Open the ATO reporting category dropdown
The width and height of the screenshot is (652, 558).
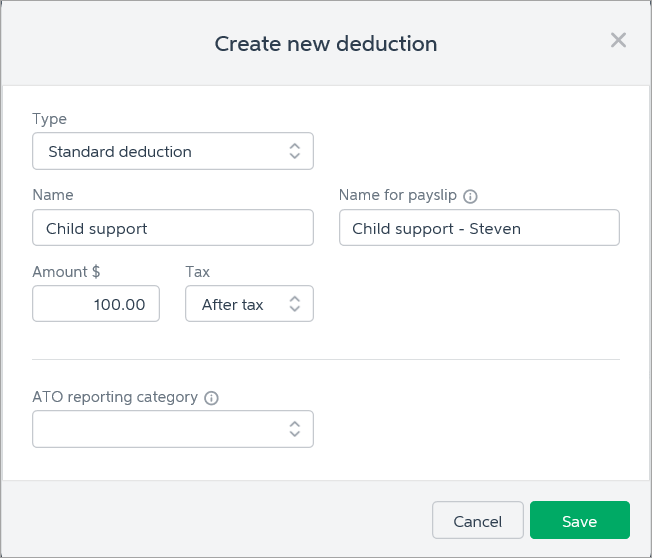(173, 429)
